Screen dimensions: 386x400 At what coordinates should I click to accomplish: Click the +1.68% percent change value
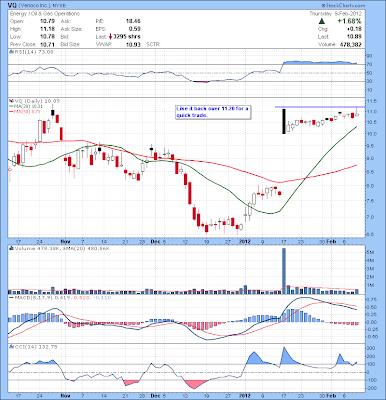(x=349, y=21)
